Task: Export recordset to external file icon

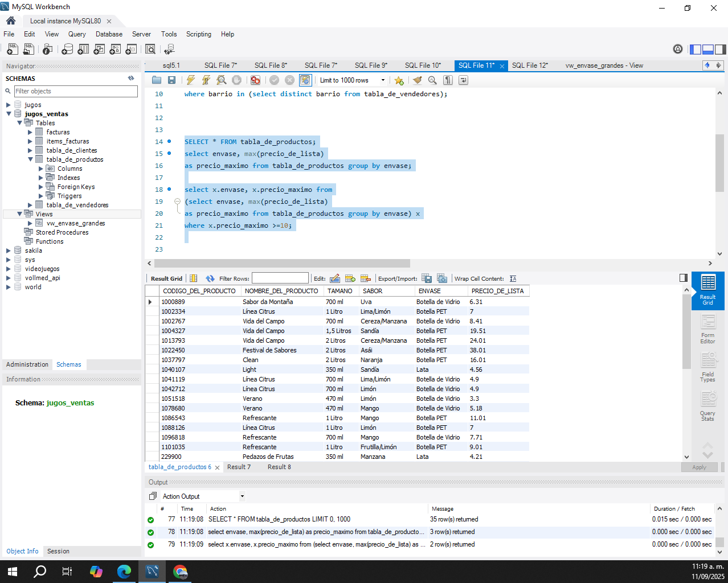Action: pyautogui.click(x=427, y=278)
